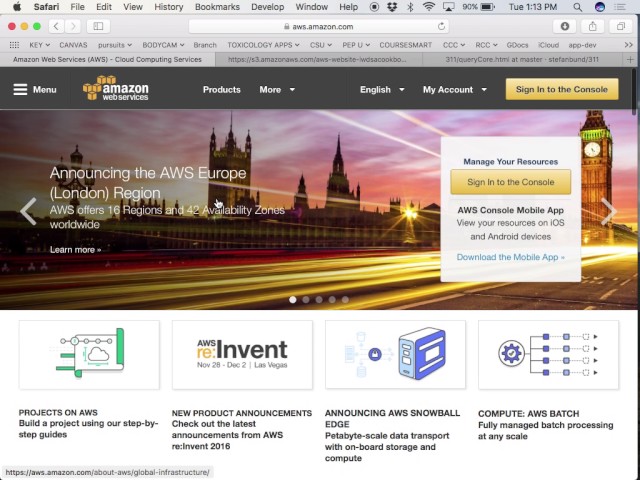Open the AWS Snowball Edge thumbnail
640x480 pixels.
pos(395,355)
